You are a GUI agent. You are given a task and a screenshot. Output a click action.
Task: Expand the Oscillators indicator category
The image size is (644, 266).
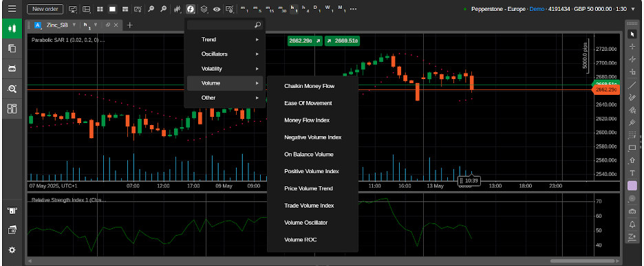tap(224, 54)
